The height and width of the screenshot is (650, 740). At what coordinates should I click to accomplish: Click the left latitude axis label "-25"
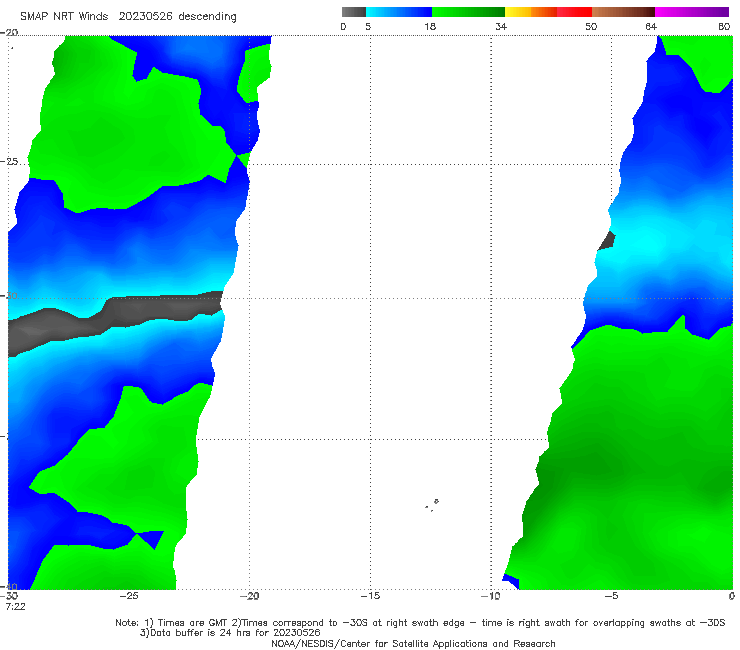pos(9,161)
